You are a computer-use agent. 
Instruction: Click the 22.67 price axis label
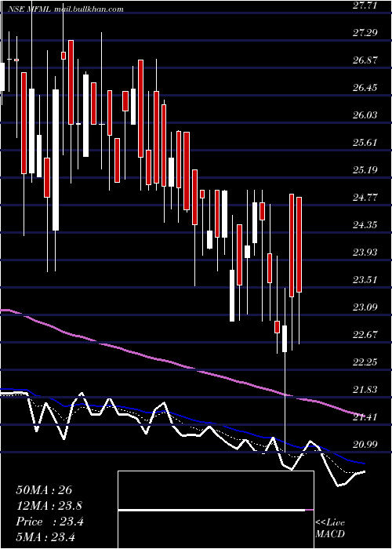365,334
